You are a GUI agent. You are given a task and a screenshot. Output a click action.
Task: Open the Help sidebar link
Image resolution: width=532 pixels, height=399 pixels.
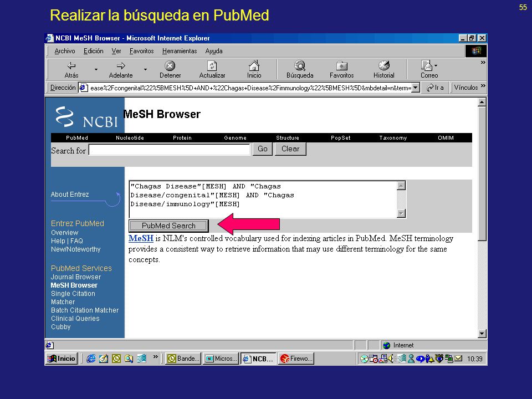tap(58, 241)
